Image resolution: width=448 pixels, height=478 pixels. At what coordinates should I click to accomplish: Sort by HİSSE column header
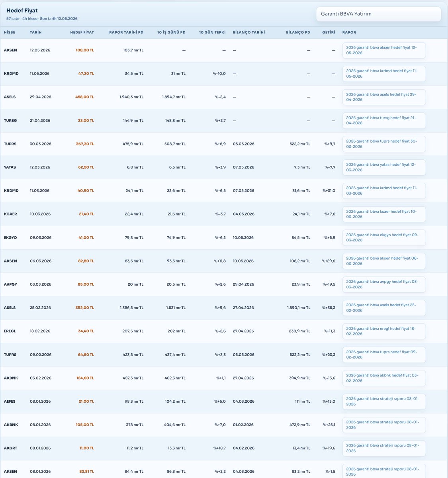10,32
